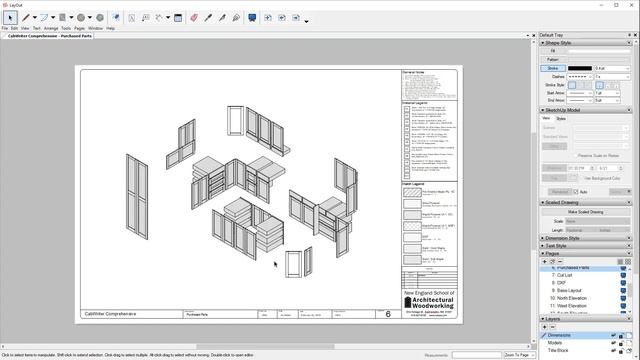This screenshot has height=360, width=640.
Task: Select the Join tool
Action: coord(236,18)
